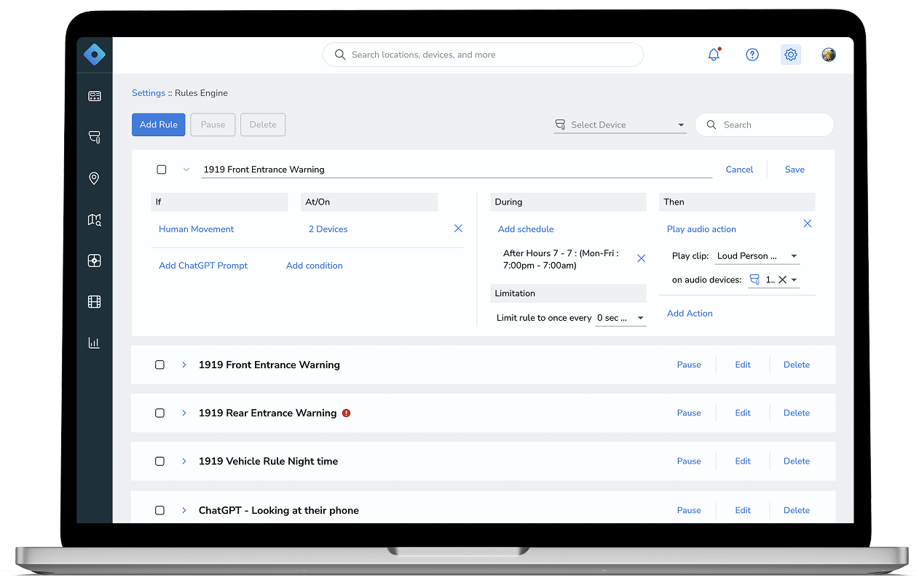Click the disabled Delete button in toolbar
The image size is (919, 588).
click(x=263, y=124)
